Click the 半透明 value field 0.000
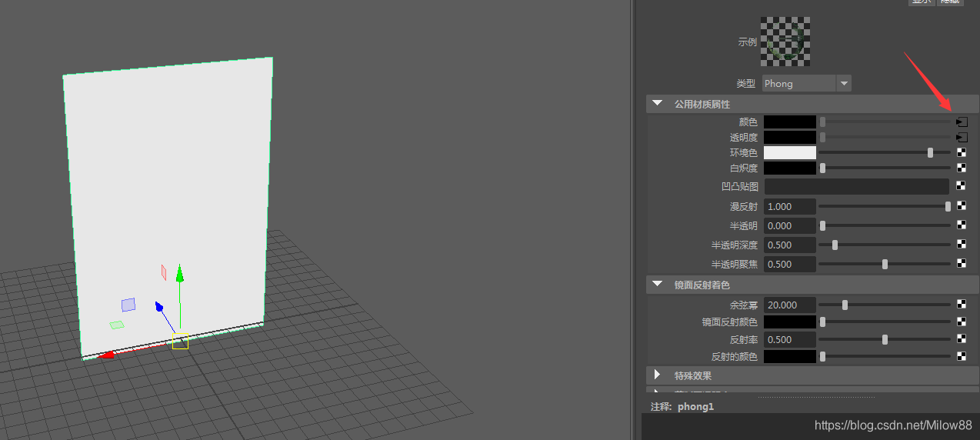The image size is (980, 440). pyautogui.click(x=789, y=225)
